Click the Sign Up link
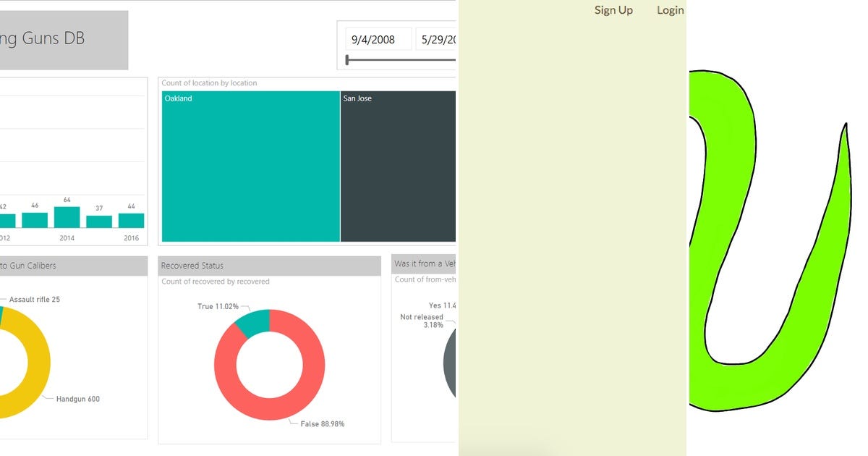868x456 pixels. (613, 10)
